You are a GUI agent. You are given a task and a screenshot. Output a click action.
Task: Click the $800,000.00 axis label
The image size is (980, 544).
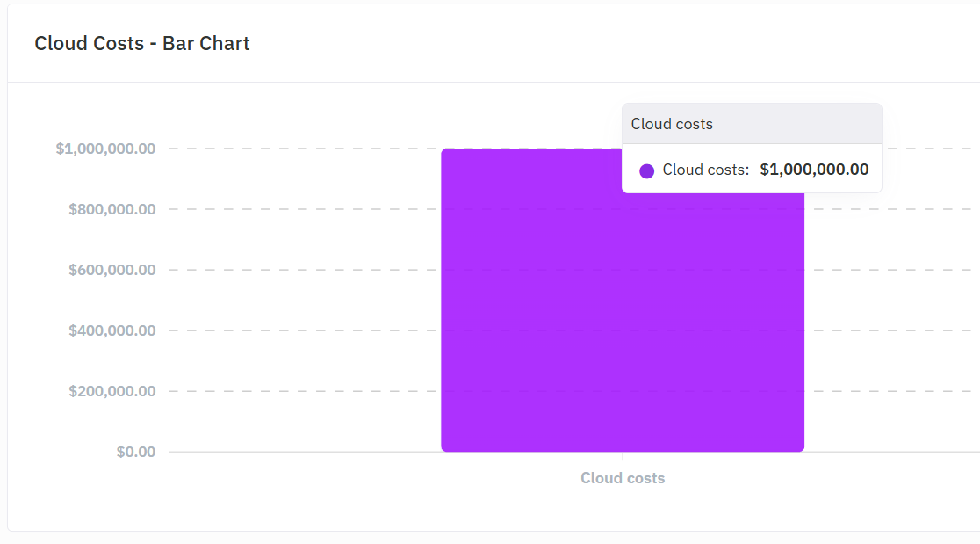point(112,208)
